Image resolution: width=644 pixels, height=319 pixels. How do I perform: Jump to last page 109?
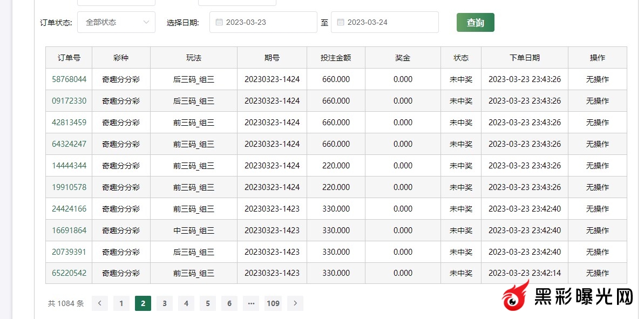click(x=273, y=303)
